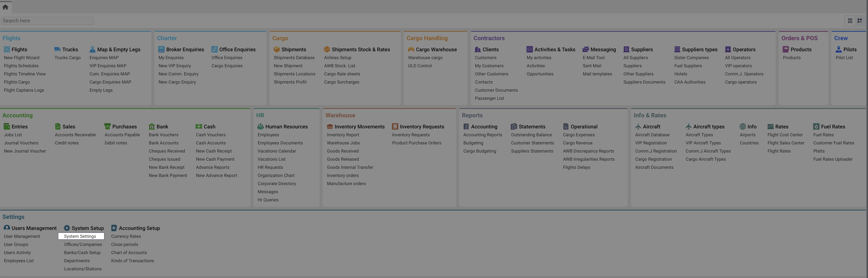Click the System Setup gear icon
The image size is (868, 278).
67,228
